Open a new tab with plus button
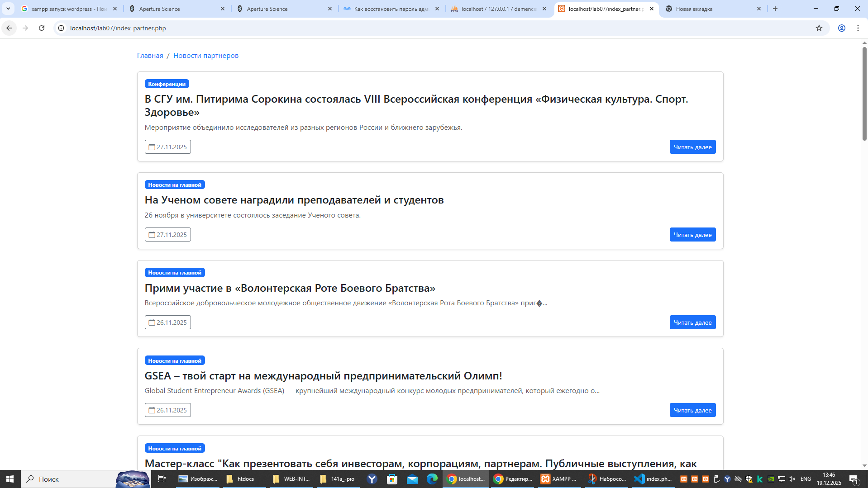The height and width of the screenshot is (488, 868). tap(775, 9)
